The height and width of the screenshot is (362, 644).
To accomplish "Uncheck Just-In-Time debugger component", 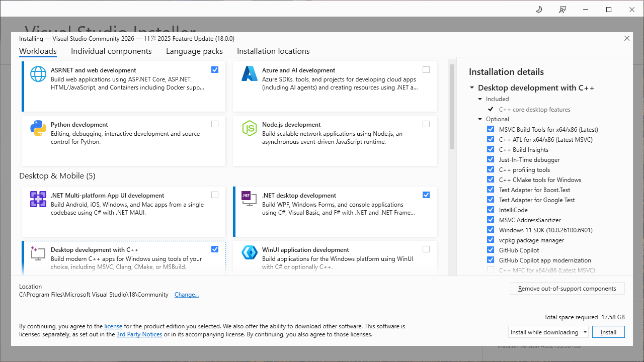I will 491,159.
